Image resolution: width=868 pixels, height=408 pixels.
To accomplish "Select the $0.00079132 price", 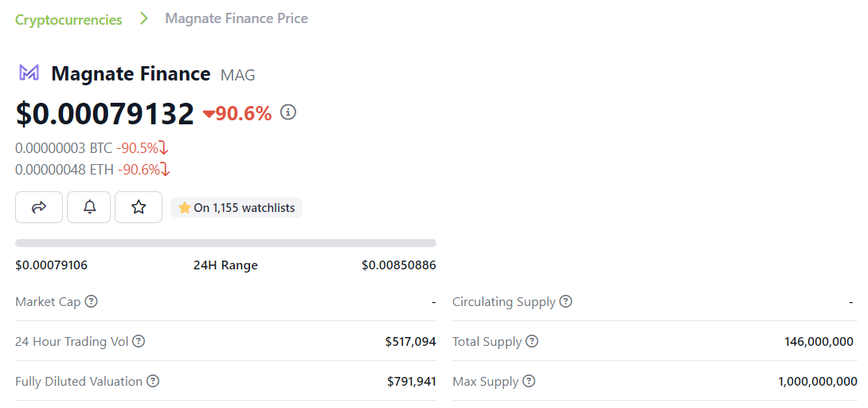I will pos(105,113).
